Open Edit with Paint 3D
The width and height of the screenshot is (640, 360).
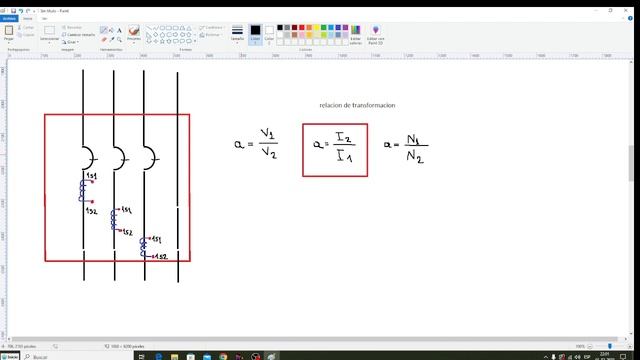(x=376, y=34)
